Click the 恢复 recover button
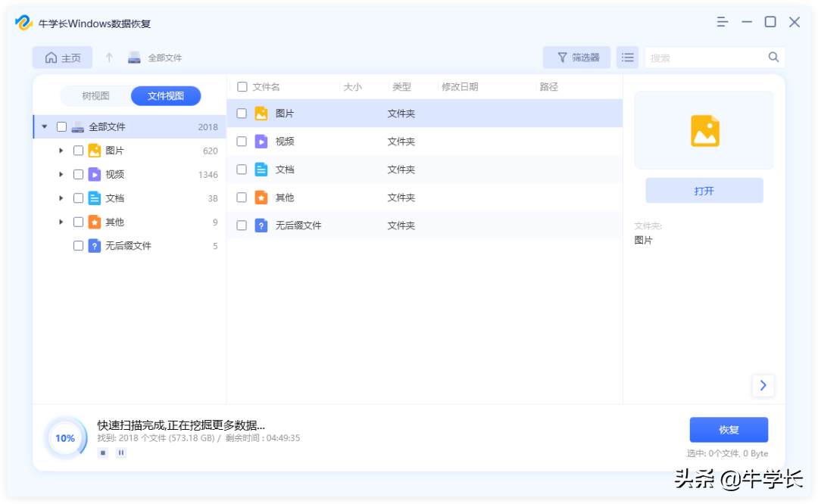The height and width of the screenshot is (504, 818). 729,429
